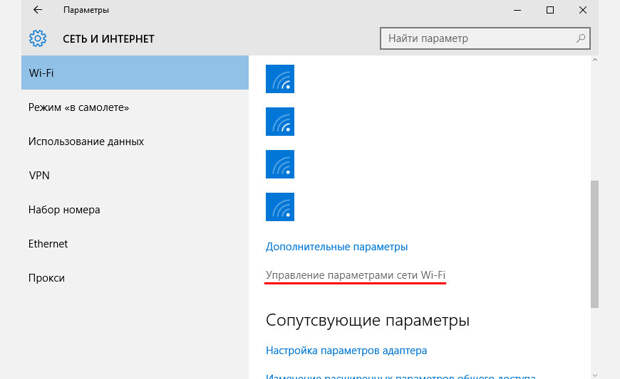Select the fourth Wi-Fi network icon
This screenshot has height=379, width=620.
280,207
